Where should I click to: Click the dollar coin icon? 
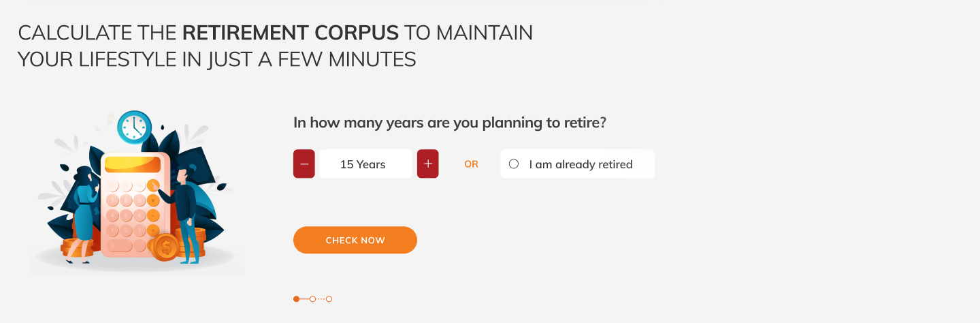click(165, 247)
